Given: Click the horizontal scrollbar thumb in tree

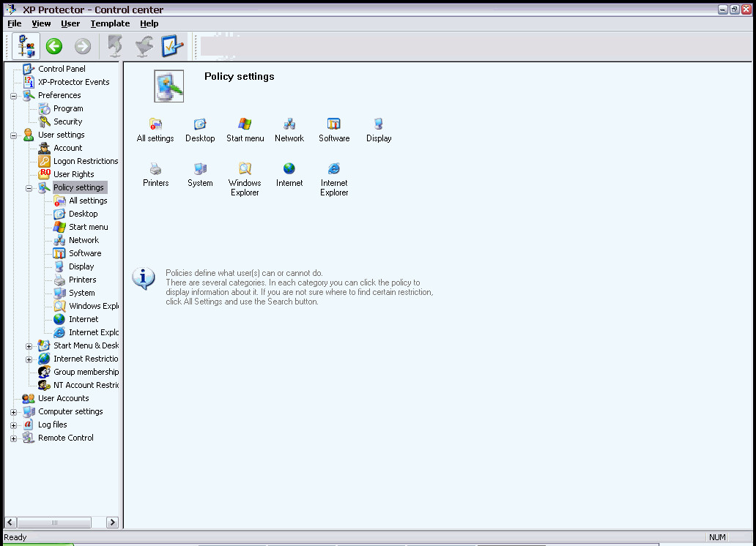Looking at the screenshot, I should 54,523.
